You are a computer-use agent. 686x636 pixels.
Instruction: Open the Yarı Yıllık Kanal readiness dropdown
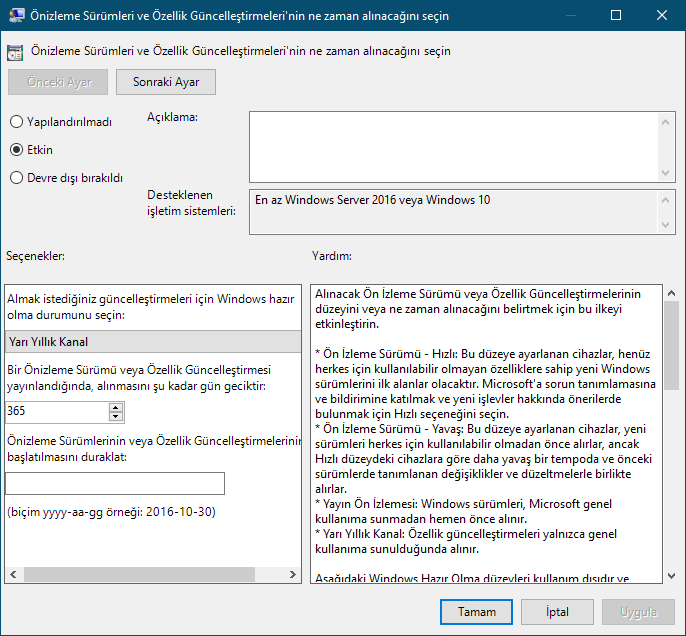click(x=153, y=342)
